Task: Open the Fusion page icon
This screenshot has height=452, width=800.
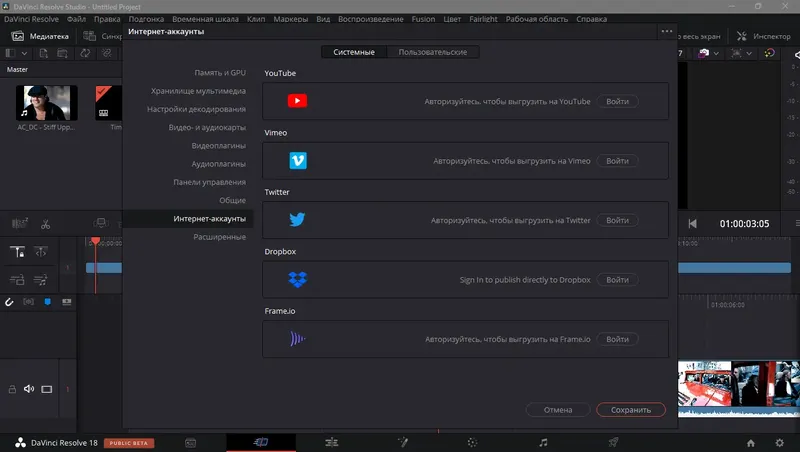Action: pos(403,442)
